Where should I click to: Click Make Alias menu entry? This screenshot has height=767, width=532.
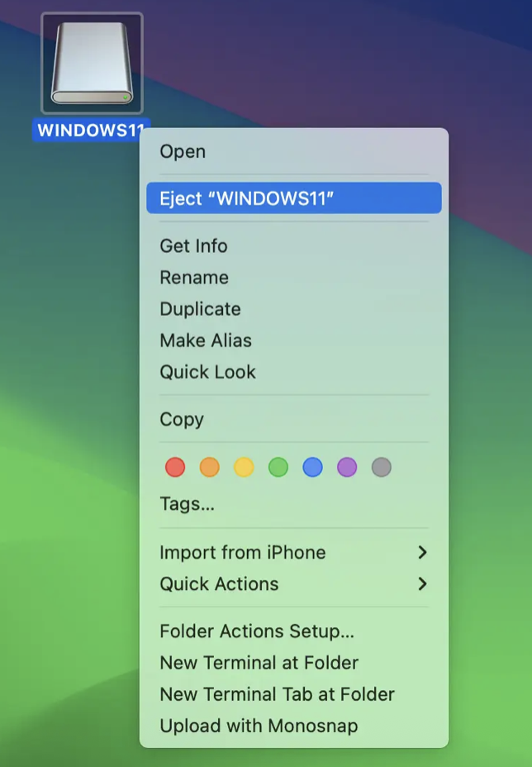click(294, 340)
